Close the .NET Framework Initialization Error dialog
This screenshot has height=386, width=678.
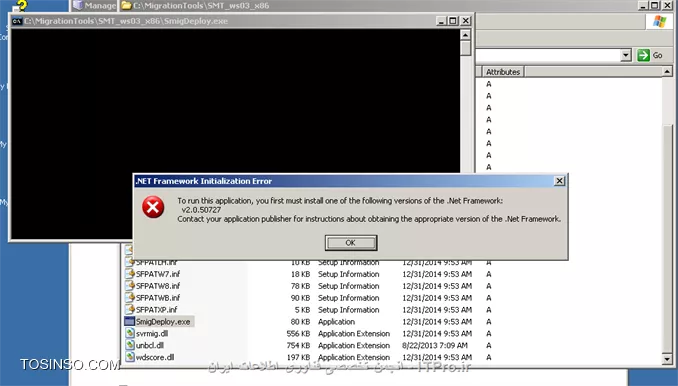pos(559,181)
